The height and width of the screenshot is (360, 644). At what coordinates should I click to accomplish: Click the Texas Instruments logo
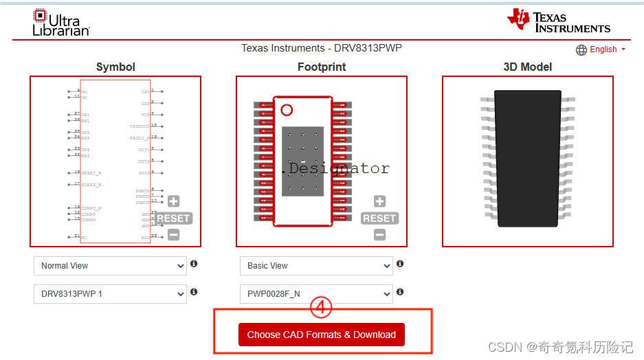tap(559, 21)
